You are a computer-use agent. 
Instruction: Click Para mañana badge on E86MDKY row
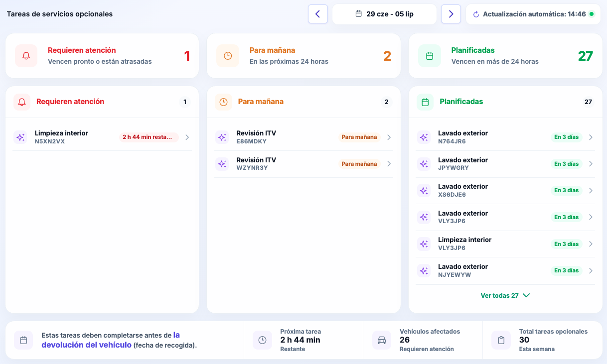click(x=359, y=137)
